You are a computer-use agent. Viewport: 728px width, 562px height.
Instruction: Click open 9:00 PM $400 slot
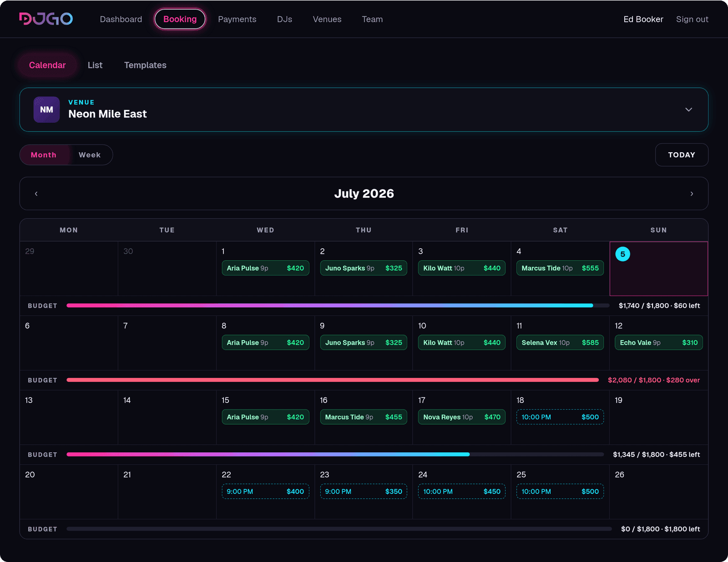pyautogui.click(x=266, y=492)
